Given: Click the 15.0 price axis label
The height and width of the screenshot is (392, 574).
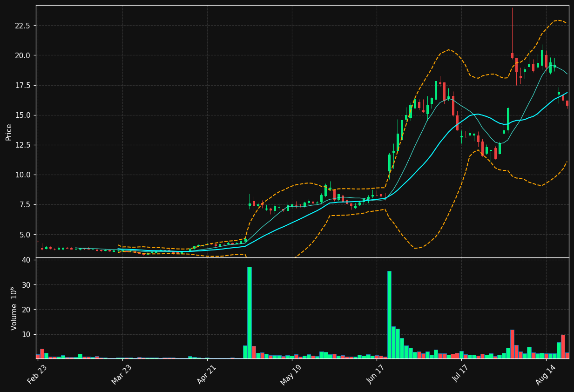Looking at the screenshot, I should click(x=22, y=115).
